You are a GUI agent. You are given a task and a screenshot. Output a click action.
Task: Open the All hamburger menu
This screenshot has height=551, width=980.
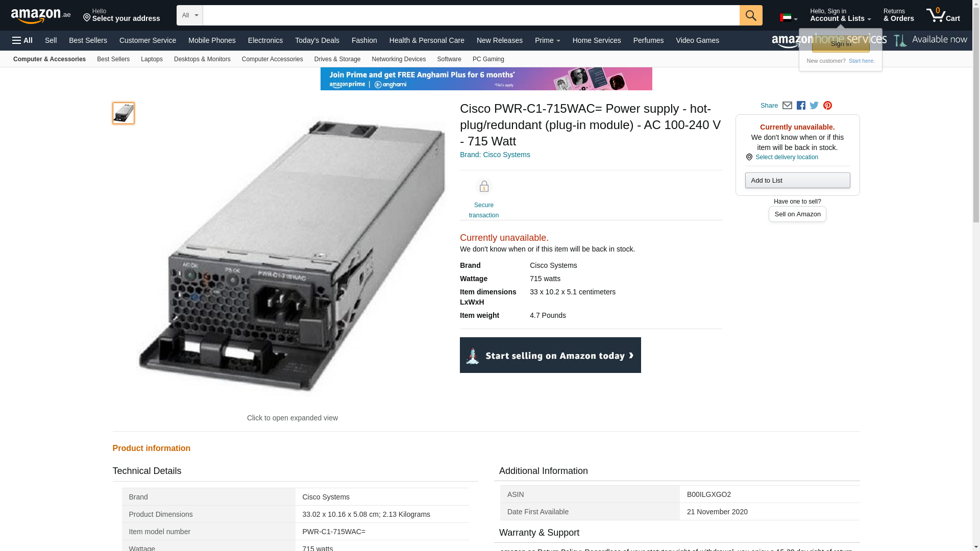click(22, 40)
